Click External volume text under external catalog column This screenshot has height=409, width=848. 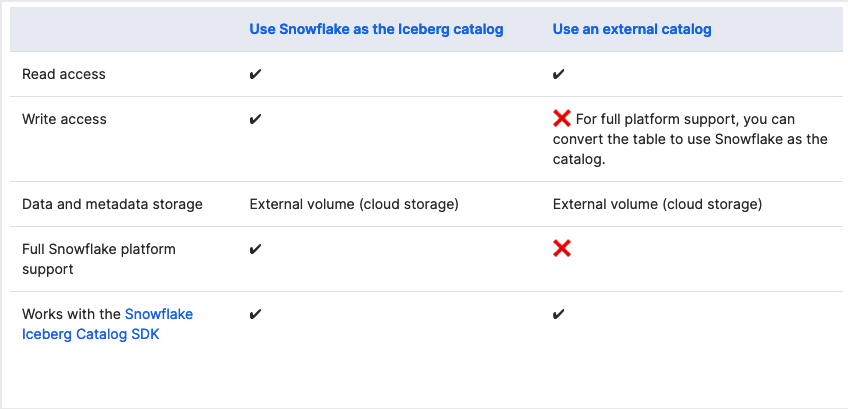coord(657,204)
